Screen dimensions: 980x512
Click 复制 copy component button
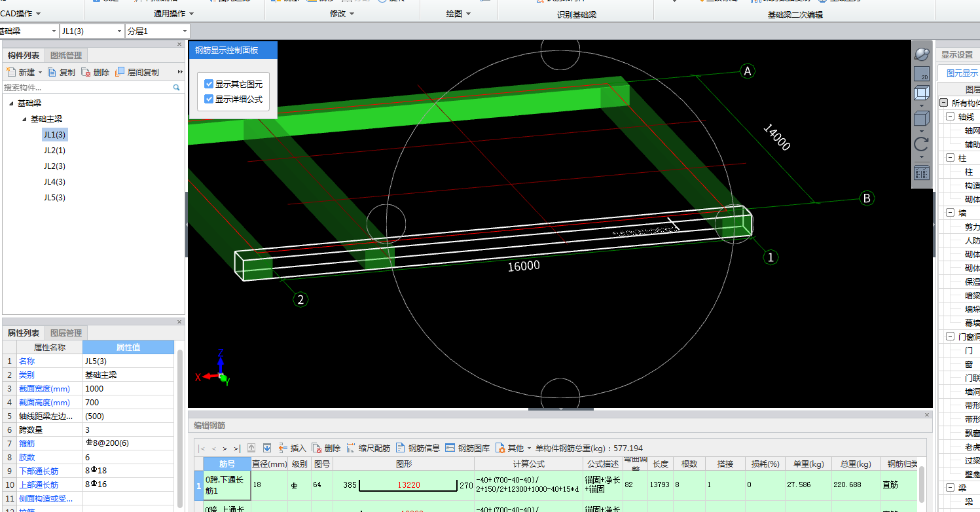coord(62,72)
